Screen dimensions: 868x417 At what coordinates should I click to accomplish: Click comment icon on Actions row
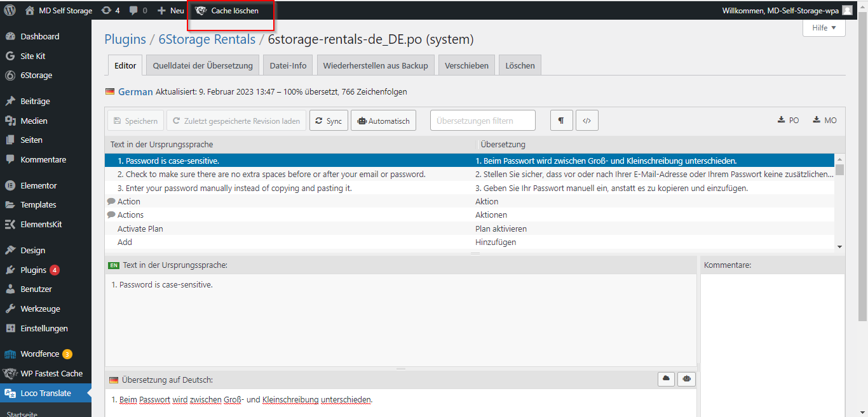click(111, 215)
